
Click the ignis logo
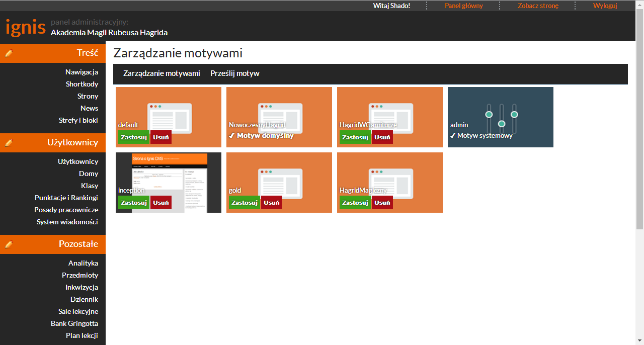[26, 27]
